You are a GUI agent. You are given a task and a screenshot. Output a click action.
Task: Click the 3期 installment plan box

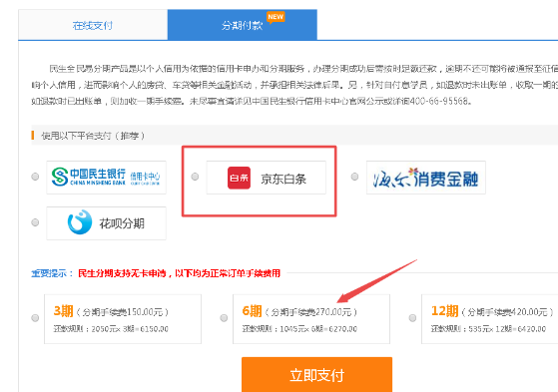click(123, 319)
